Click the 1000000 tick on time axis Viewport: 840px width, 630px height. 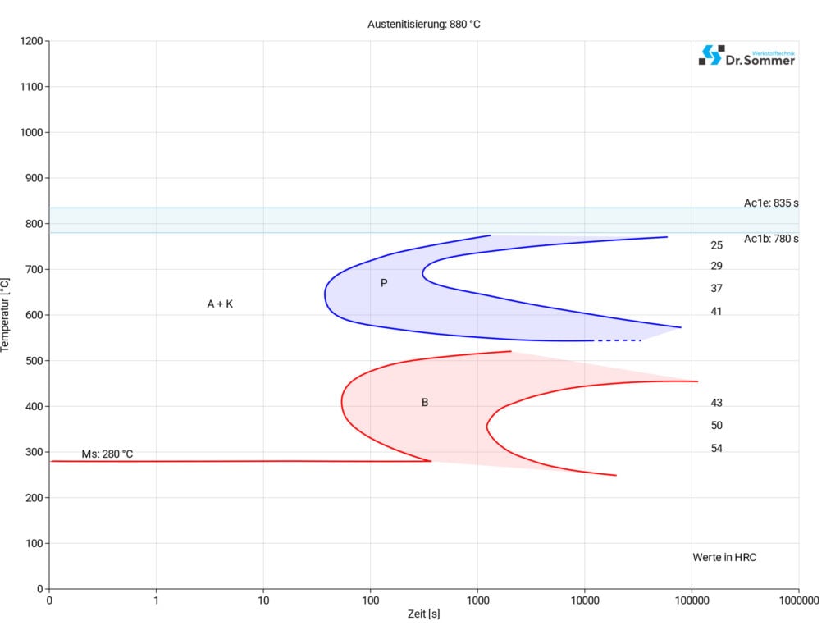pos(798,600)
